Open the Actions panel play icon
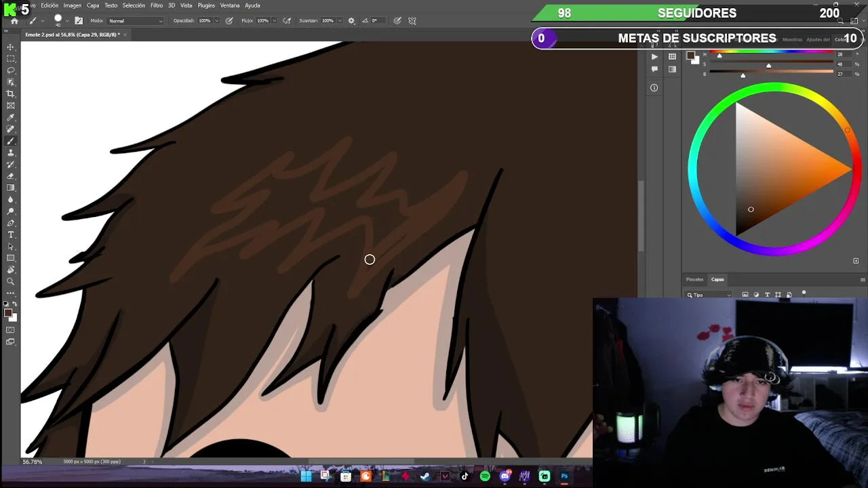Screen dimensions: 868x488 (654, 57)
